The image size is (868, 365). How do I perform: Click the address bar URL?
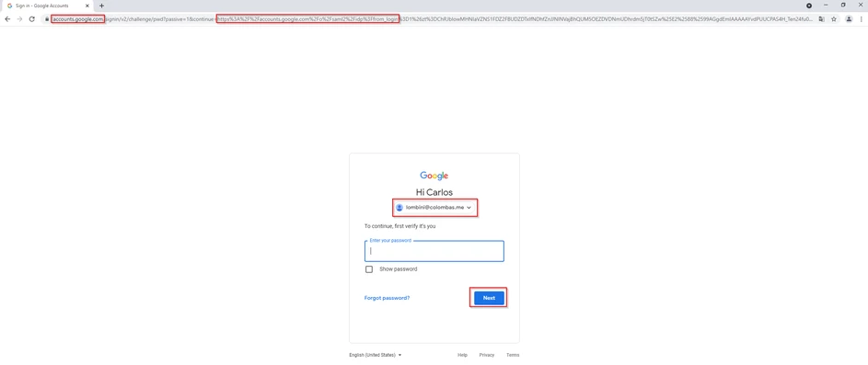[x=432, y=18]
